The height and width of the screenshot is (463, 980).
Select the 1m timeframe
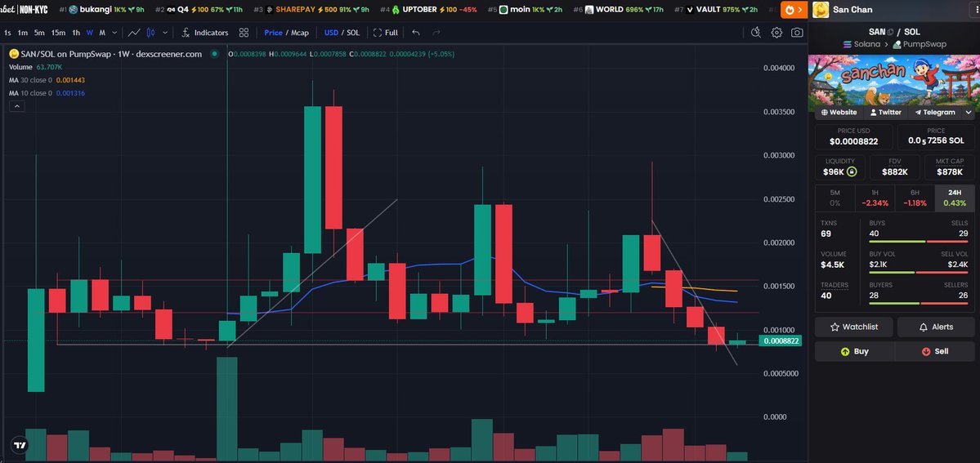[23, 33]
